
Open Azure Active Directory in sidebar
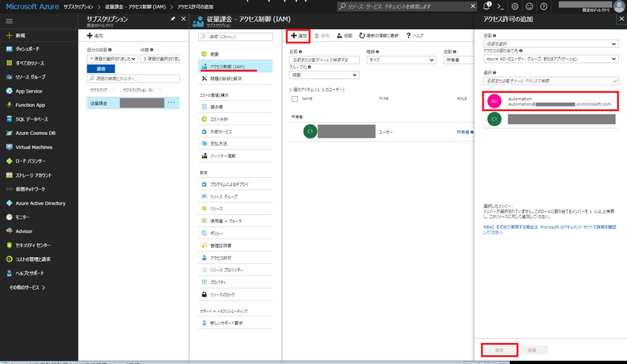tap(39, 203)
